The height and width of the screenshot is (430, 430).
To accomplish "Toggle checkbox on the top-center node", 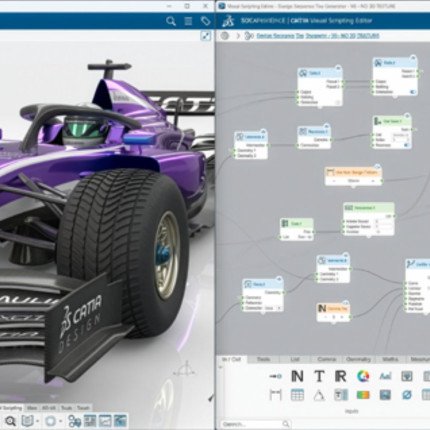I will (338, 102).
